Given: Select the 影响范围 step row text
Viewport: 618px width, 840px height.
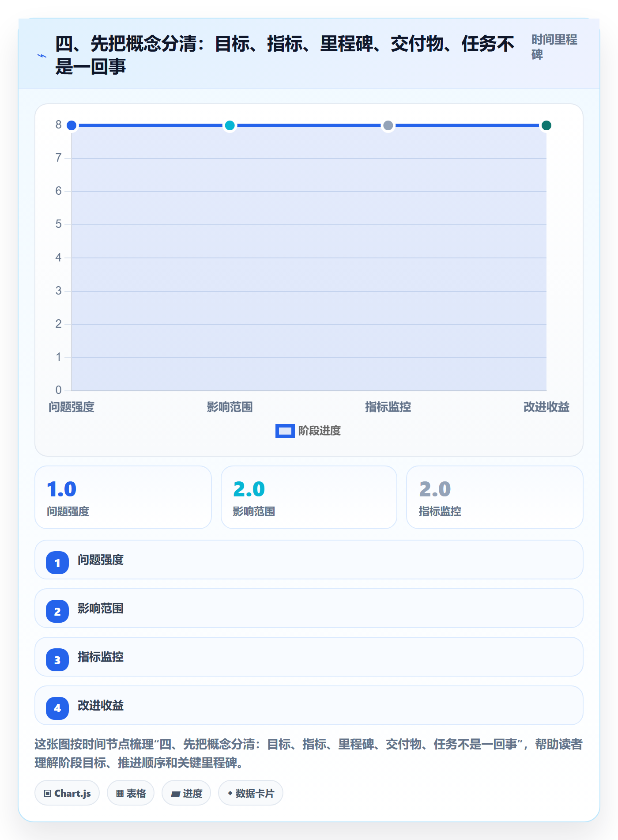Looking at the screenshot, I should (x=101, y=609).
